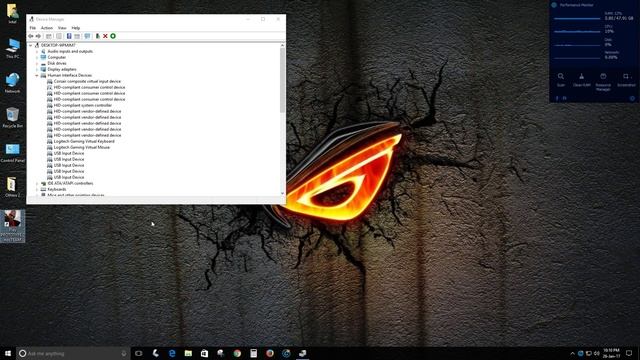
Task: Click the Update driver toolbar icon
Action: click(98, 36)
